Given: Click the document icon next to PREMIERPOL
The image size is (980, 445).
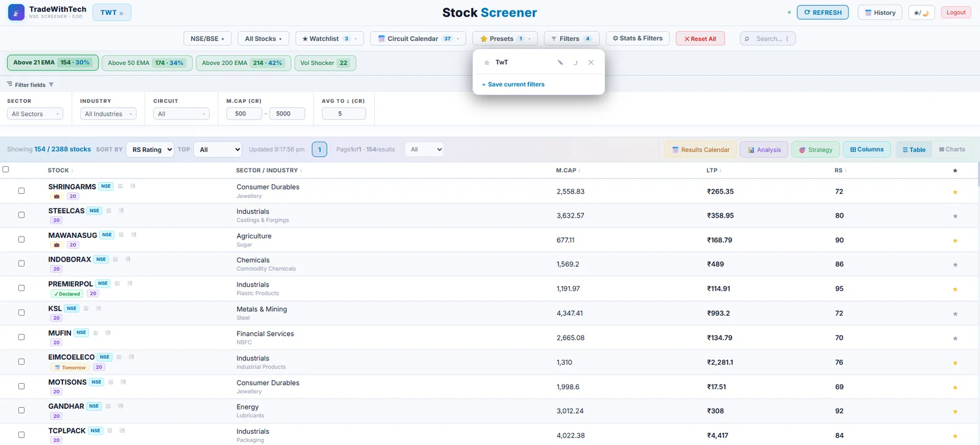Looking at the screenshot, I should (x=130, y=284).
